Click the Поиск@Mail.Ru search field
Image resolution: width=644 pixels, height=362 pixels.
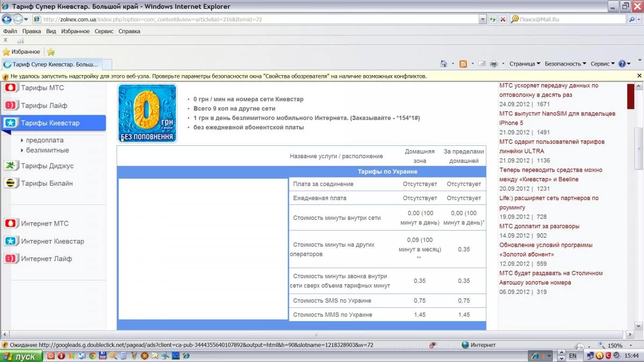569,19
